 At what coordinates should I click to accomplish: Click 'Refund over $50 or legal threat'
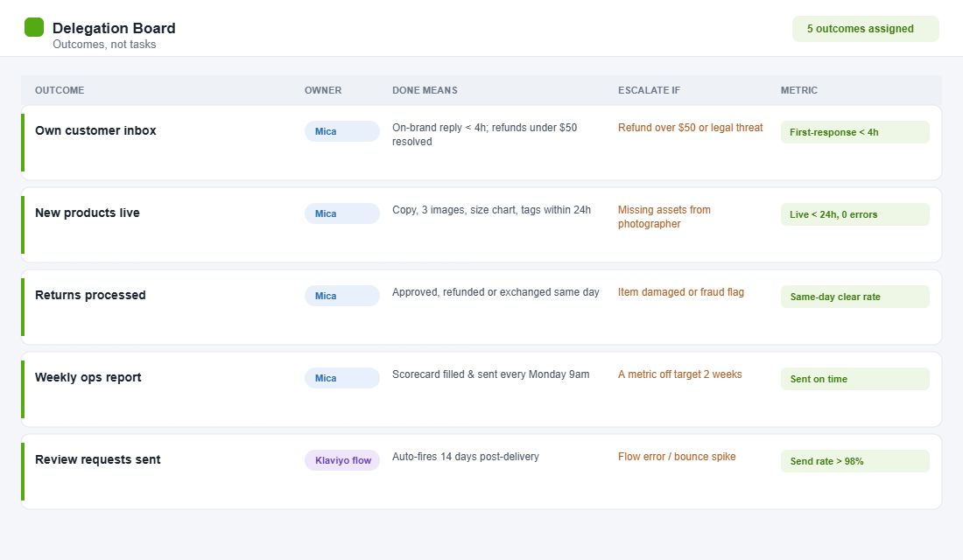[691, 128]
